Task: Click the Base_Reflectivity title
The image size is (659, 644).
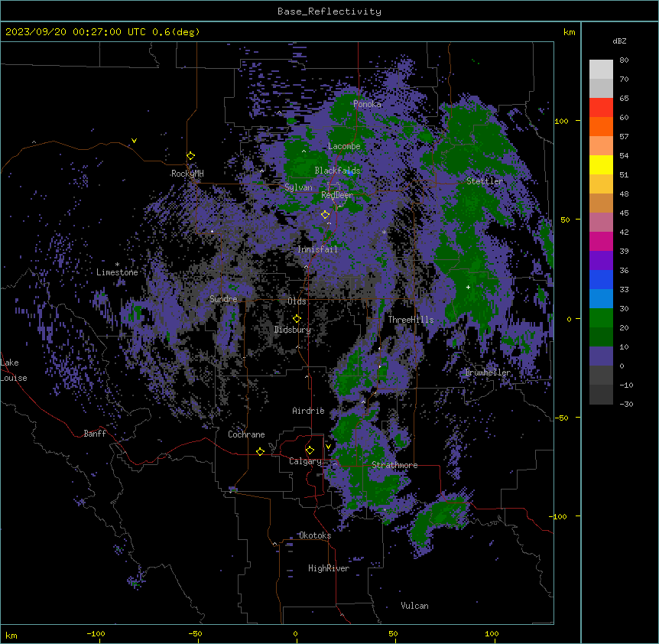Action: click(x=329, y=11)
